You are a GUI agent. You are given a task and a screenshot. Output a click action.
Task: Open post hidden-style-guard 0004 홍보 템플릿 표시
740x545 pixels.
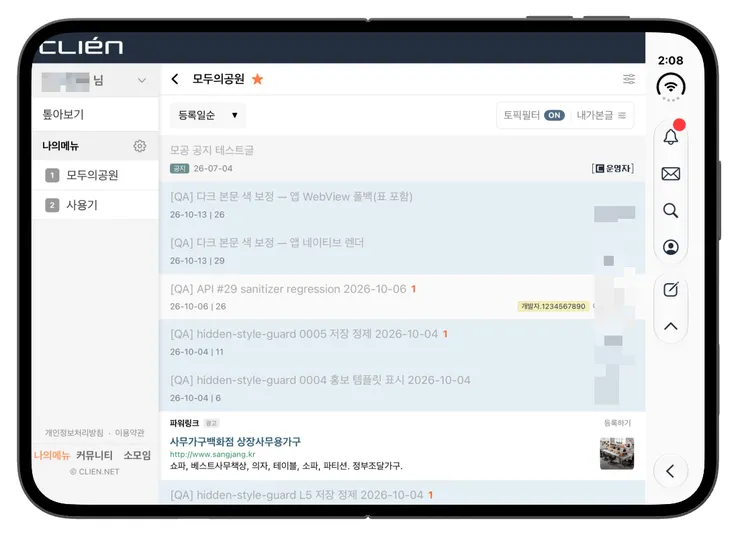pos(320,380)
